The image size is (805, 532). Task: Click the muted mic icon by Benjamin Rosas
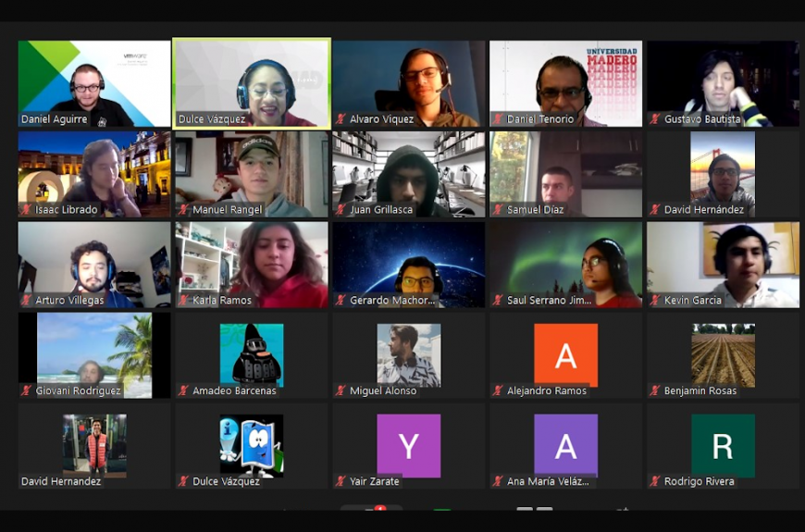[655, 391]
